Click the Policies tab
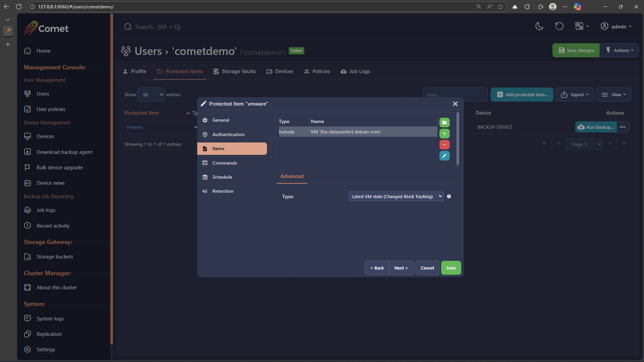This screenshot has width=644, height=362. click(317, 71)
